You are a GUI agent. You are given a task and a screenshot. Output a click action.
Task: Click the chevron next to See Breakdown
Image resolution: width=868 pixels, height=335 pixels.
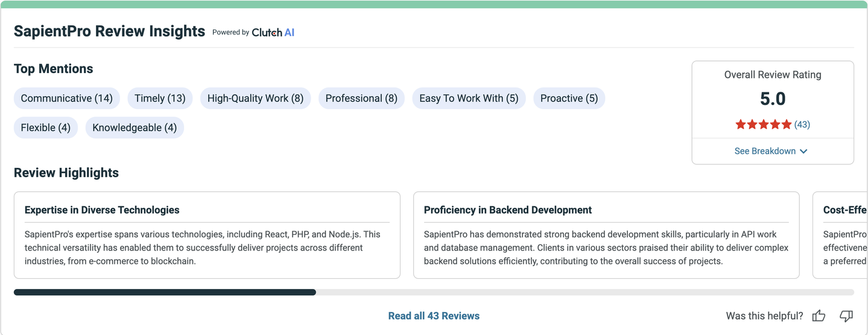pyautogui.click(x=803, y=151)
